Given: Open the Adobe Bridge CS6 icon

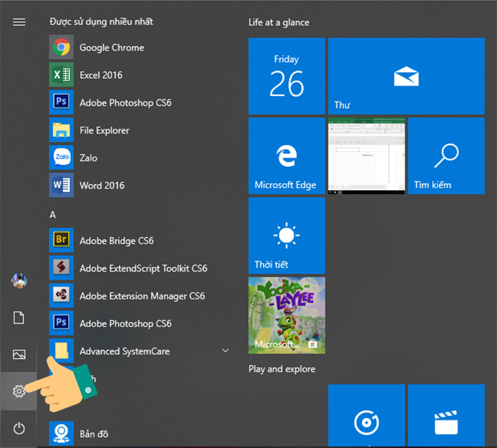Looking at the screenshot, I should [61, 240].
